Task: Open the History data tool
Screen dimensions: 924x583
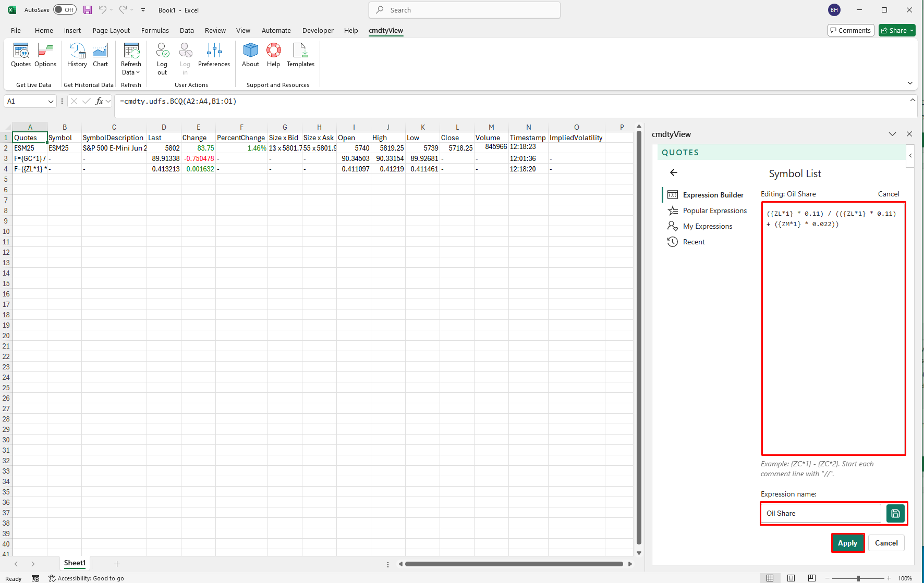Action: [x=77, y=55]
